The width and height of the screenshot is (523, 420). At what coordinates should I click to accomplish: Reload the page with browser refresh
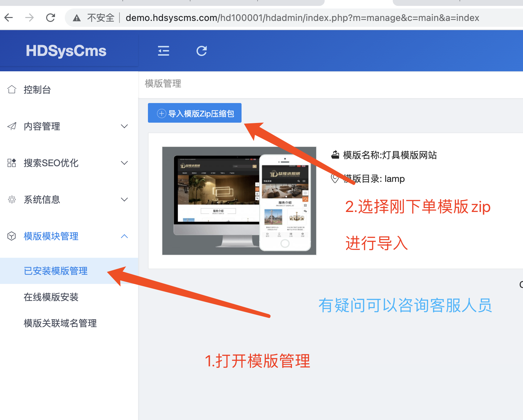pyautogui.click(x=50, y=18)
